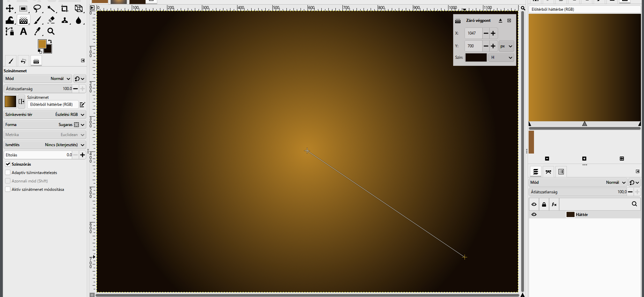Select the Paths tool

pyautogui.click(x=10, y=32)
